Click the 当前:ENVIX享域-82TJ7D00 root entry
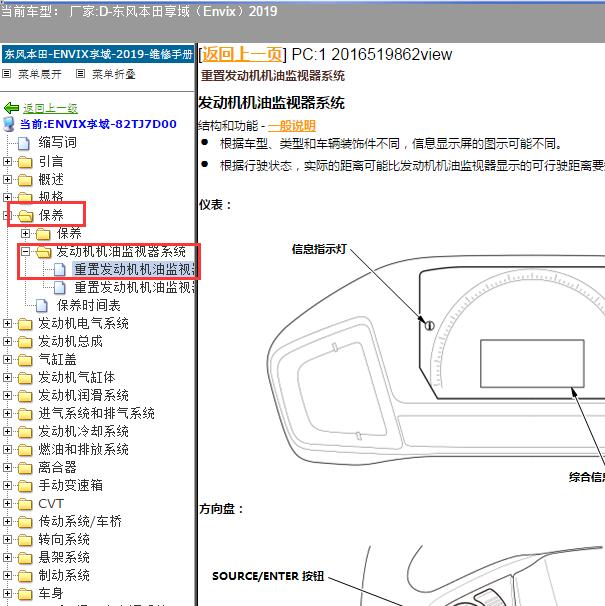Screen dimensions: 605x606 (98, 124)
